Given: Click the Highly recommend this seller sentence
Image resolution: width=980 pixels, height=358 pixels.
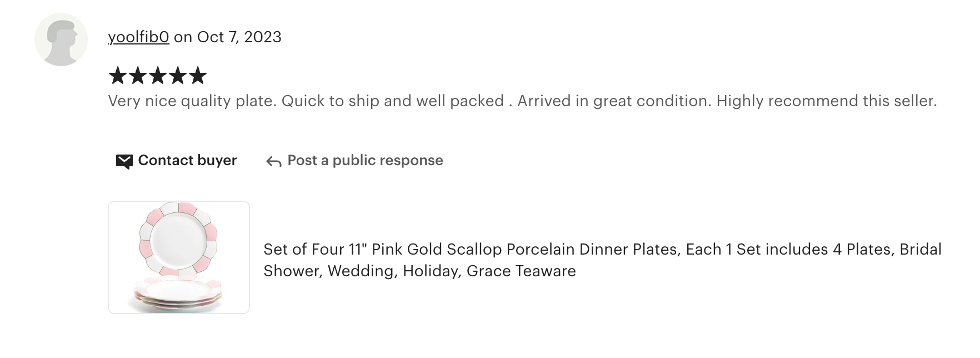Looking at the screenshot, I should coord(826,101).
